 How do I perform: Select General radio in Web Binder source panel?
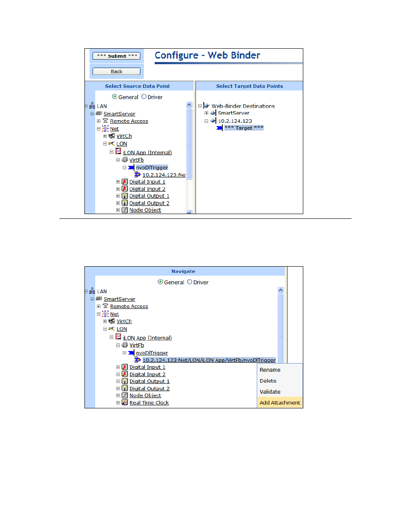click(x=115, y=97)
